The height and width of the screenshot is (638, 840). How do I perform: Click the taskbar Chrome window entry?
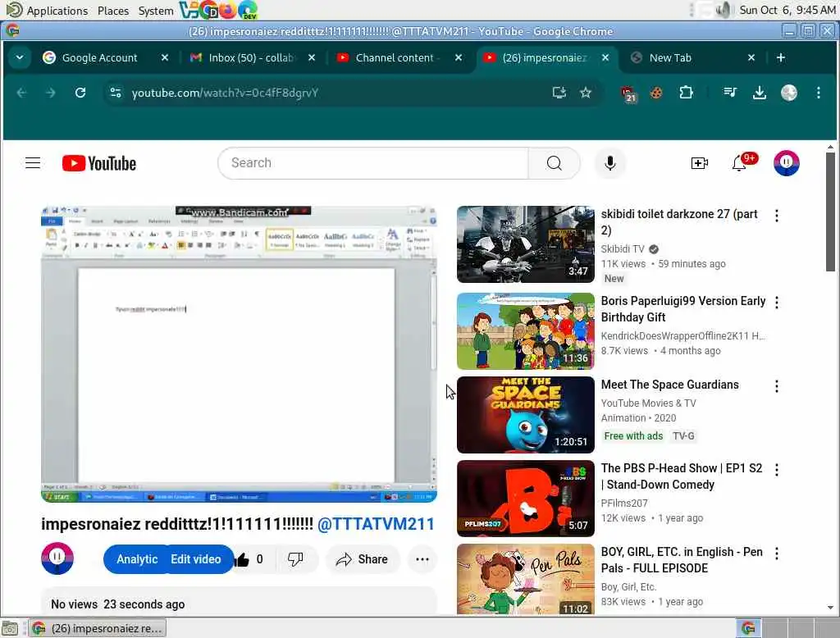coord(98,628)
